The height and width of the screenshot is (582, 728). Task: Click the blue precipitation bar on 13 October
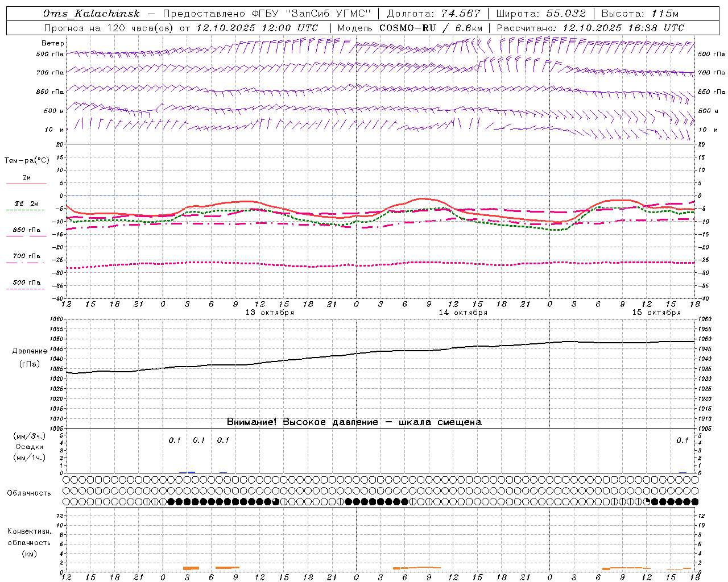tap(191, 472)
